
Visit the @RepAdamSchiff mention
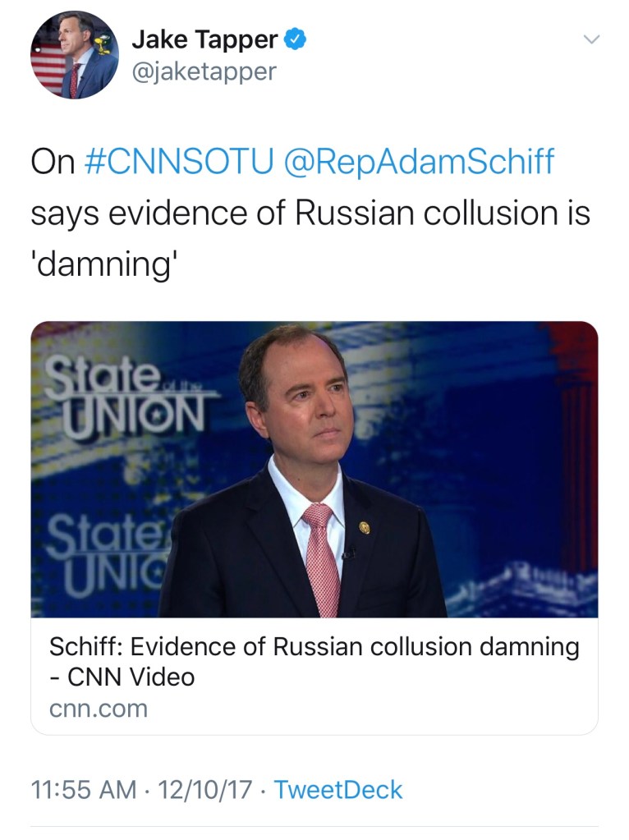tap(418, 162)
